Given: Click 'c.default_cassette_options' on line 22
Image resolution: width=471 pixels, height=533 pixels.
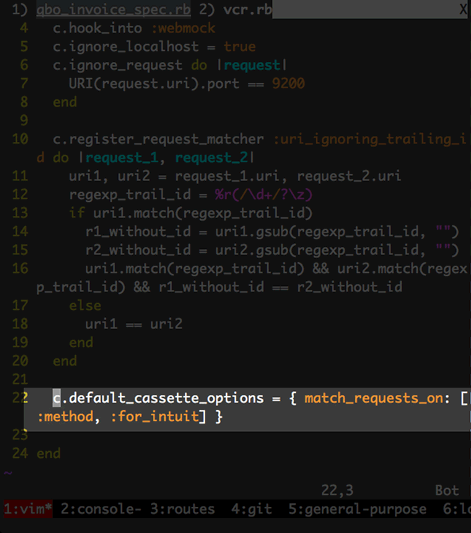Looking at the screenshot, I should click(x=158, y=398).
